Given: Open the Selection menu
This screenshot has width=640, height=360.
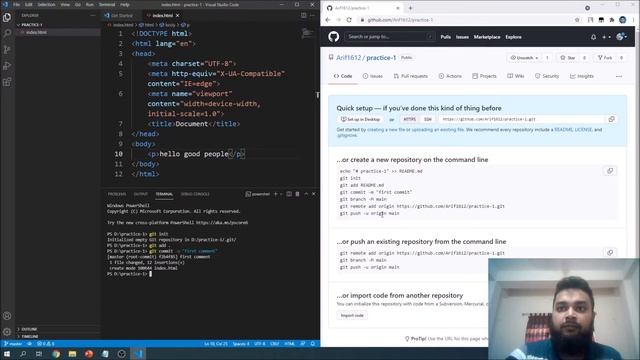Looking at the screenshot, I should 46,4.
